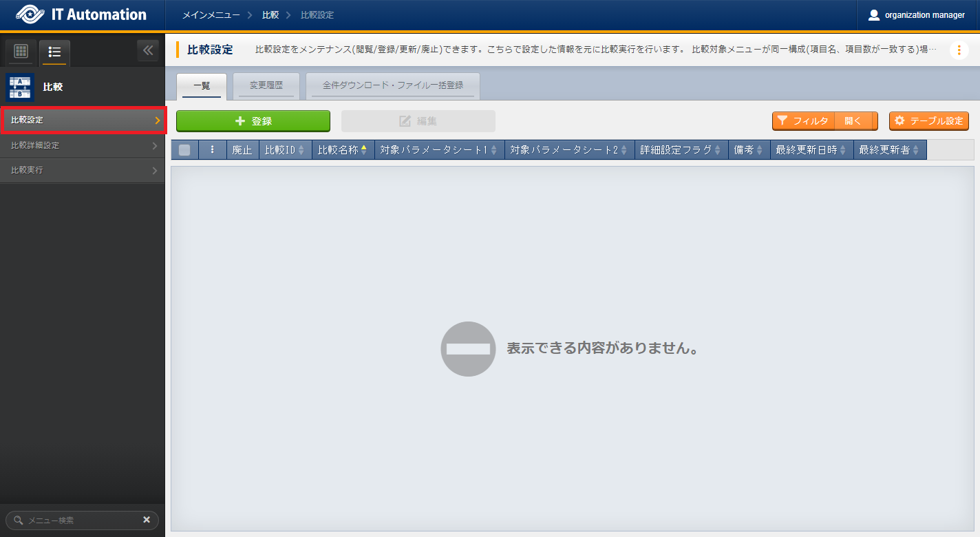Switch to grid menu view icon

click(21, 52)
